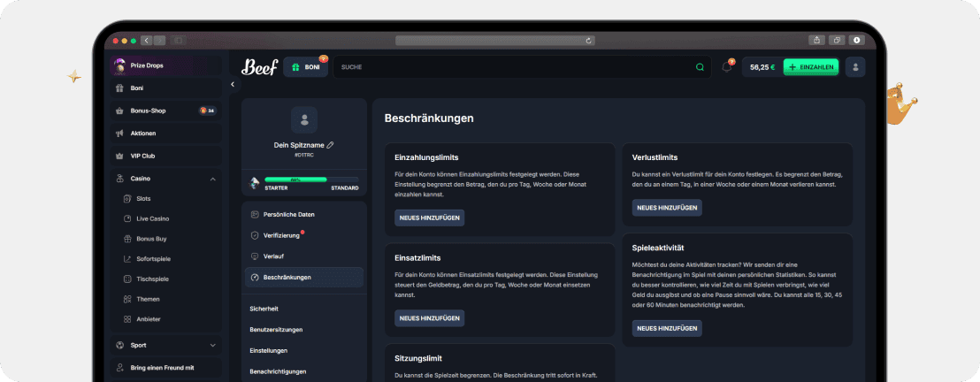Add new Einsatzlimits restriction
Image resolution: width=980 pixels, height=382 pixels.
tap(429, 318)
